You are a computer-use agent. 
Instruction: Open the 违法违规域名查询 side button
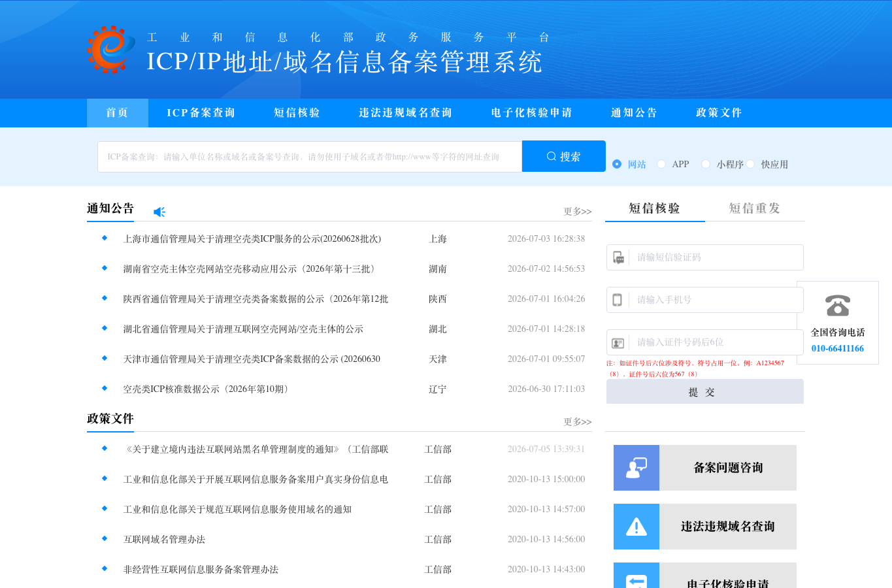pos(705,527)
